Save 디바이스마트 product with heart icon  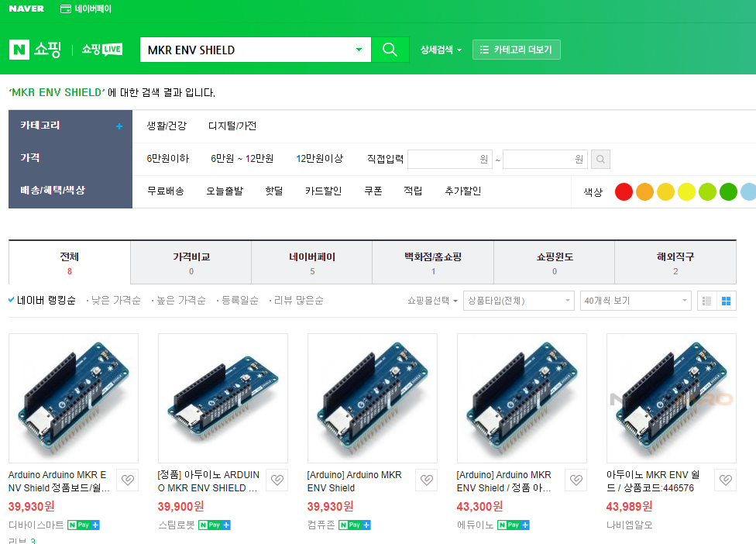pos(128,480)
